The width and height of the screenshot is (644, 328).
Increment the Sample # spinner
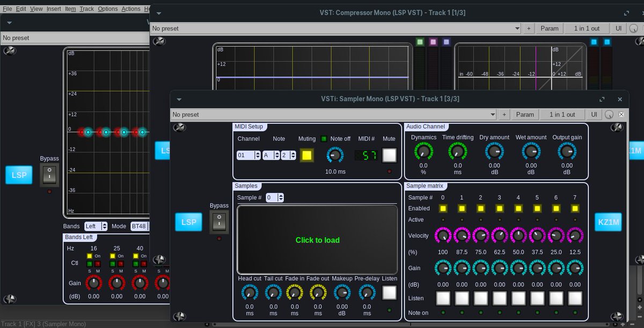click(281, 196)
